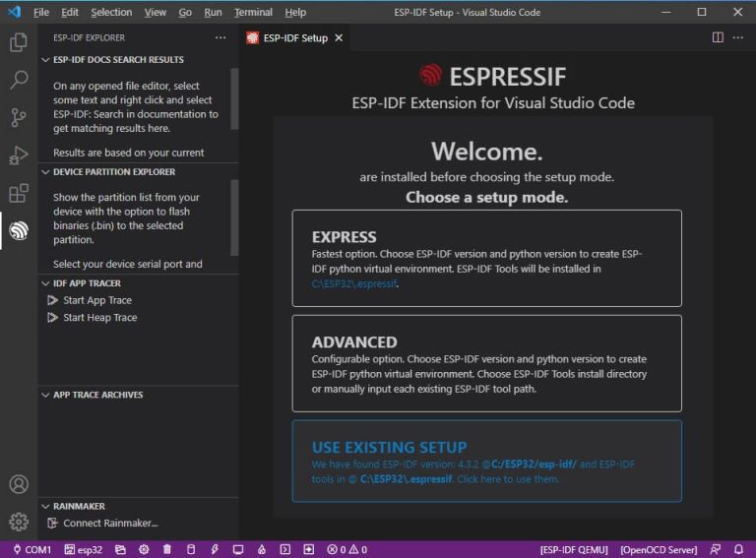Screen dimensions: 756x558
Task: Open the ESP-IDF Explorer activity bar icon
Action: [x=19, y=231]
